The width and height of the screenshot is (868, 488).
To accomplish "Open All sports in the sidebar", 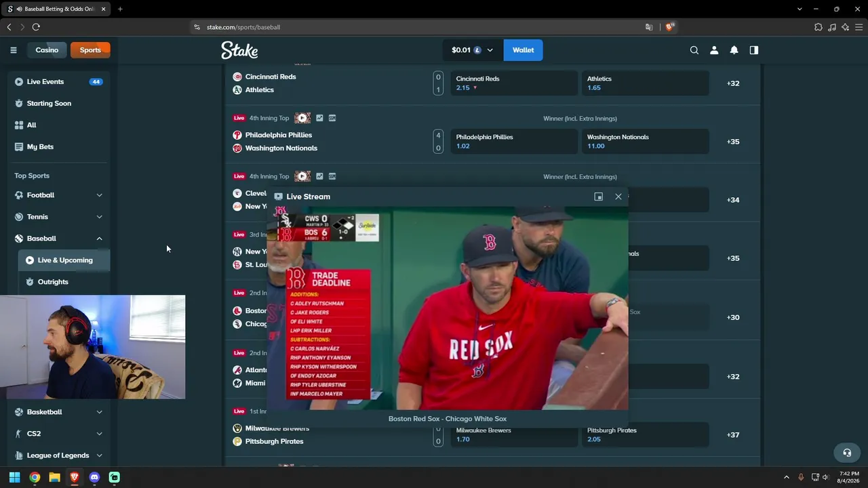I will pyautogui.click(x=58, y=125).
